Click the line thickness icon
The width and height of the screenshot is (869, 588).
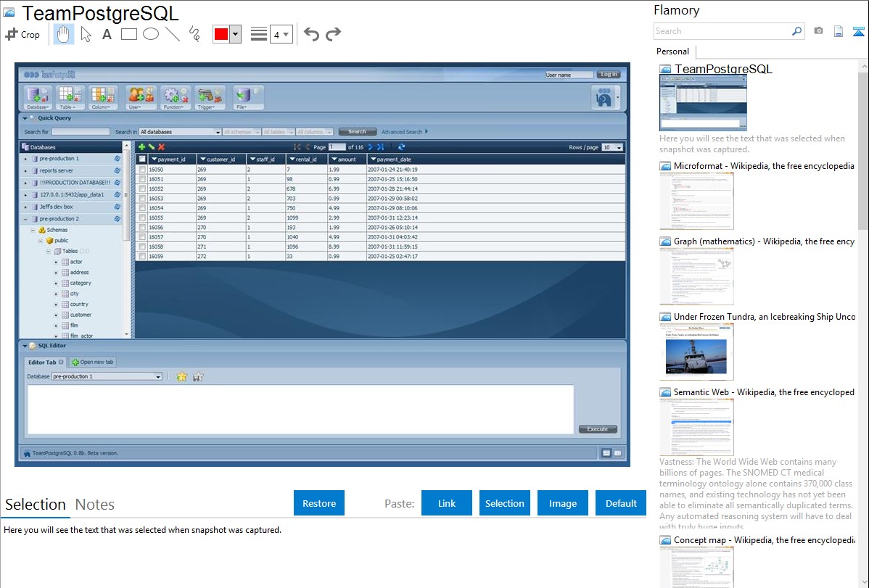(x=259, y=34)
